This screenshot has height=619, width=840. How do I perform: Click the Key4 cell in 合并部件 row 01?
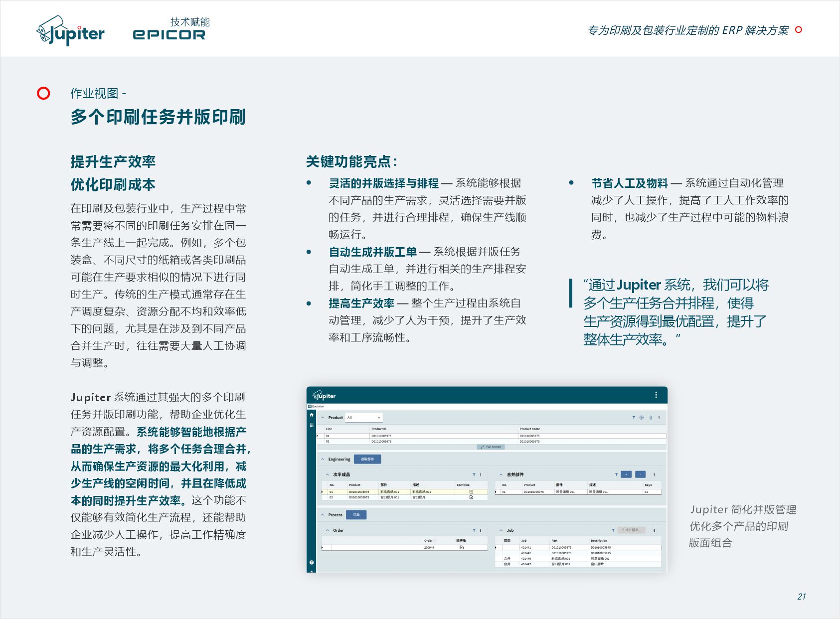tap(652, 492)
